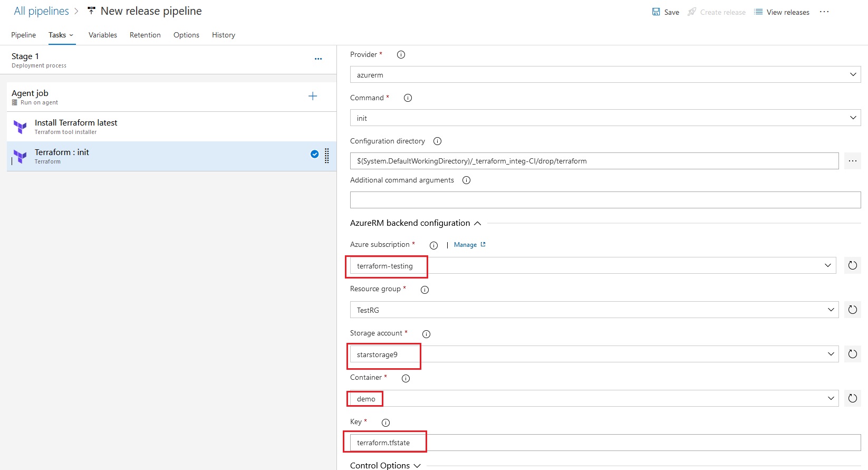The height and width of the screenshot is (470, 868).
Task: Click the Save disk icon
Action: [656, 12]
